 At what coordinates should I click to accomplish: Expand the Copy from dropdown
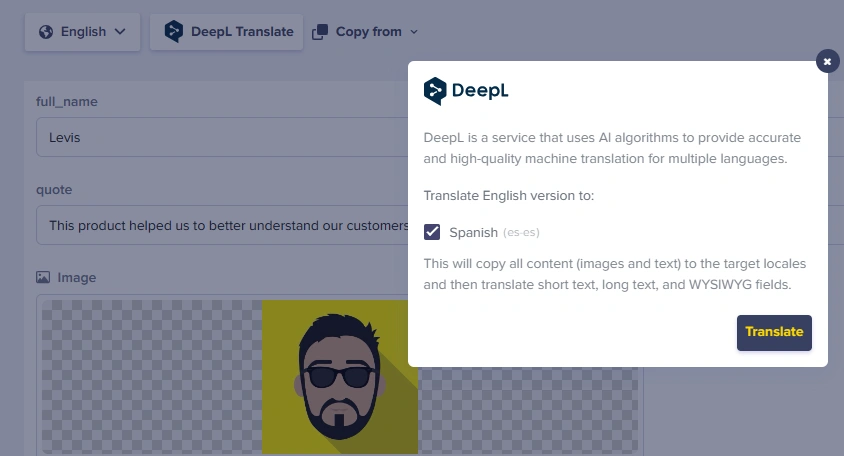click(413, 32)
